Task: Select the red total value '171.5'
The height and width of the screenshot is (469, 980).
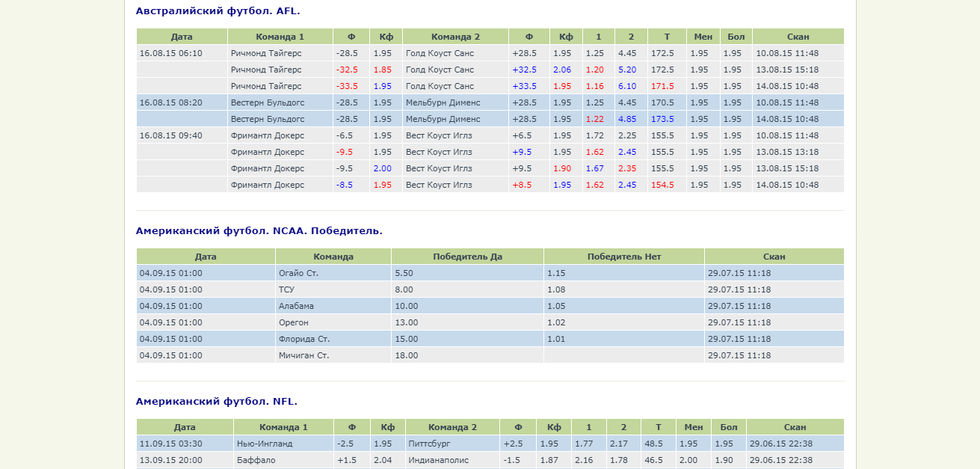Action: [662, 86]
